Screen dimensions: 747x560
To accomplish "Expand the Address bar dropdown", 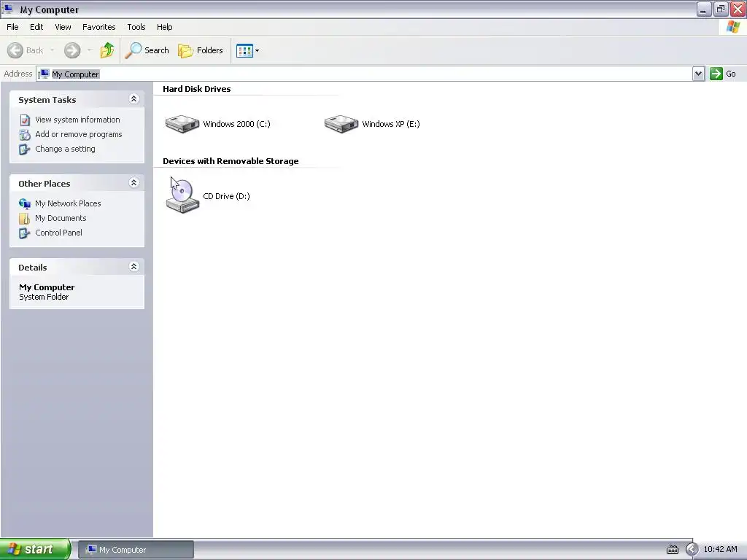I will tap(698, 74).
